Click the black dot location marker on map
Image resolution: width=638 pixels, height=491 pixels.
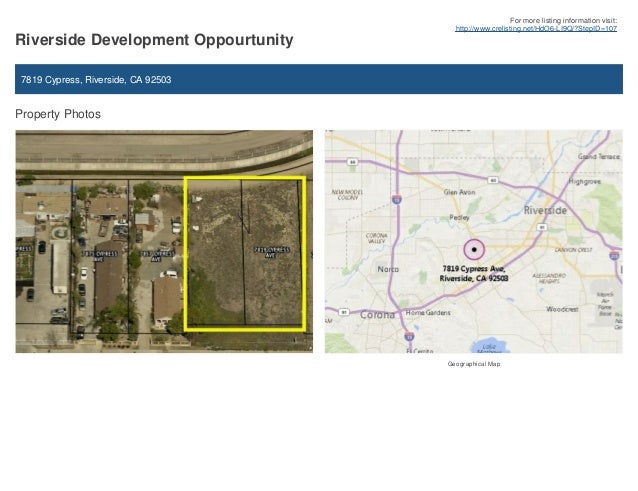coord(474,249)
